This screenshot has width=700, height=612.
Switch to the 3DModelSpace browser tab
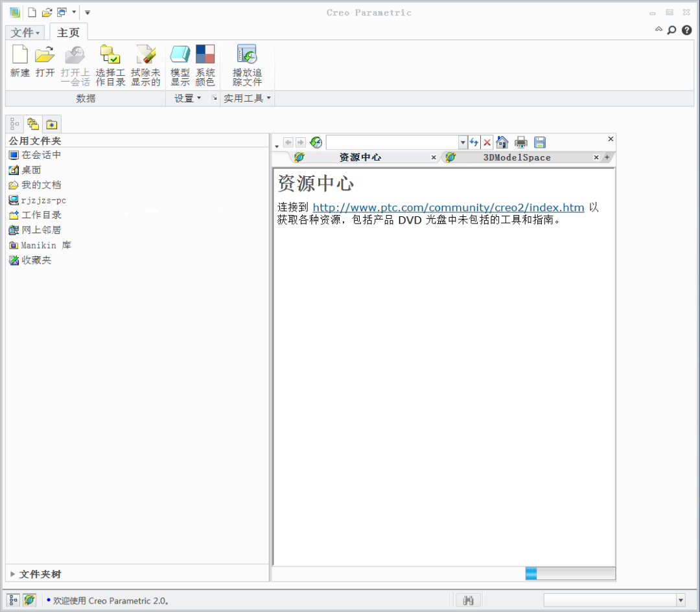click(x=517, y=157)
